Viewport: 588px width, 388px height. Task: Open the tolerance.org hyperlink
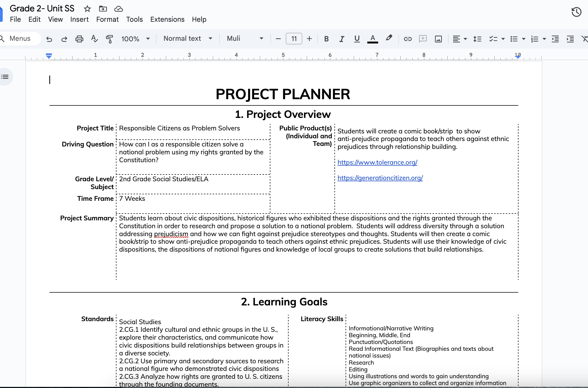coord(377,162)
